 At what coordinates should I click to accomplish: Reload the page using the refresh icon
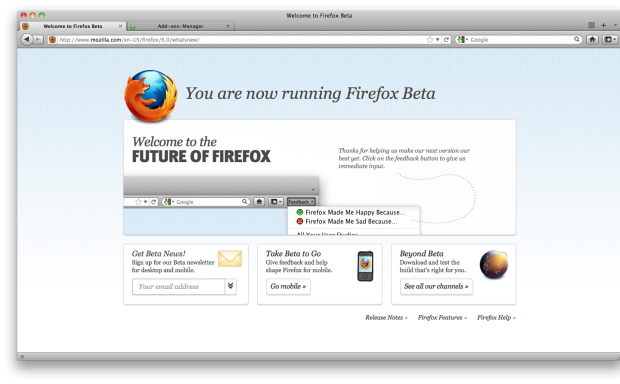[x=446, y=40]
